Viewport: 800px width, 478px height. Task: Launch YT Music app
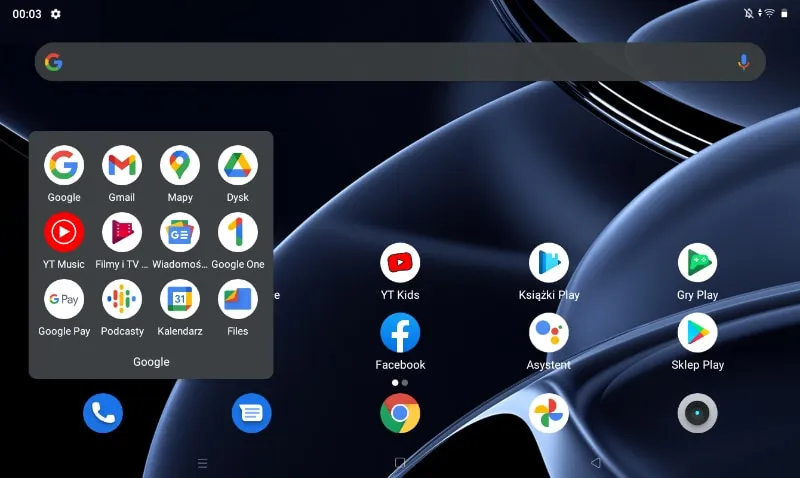click(64, 232)
